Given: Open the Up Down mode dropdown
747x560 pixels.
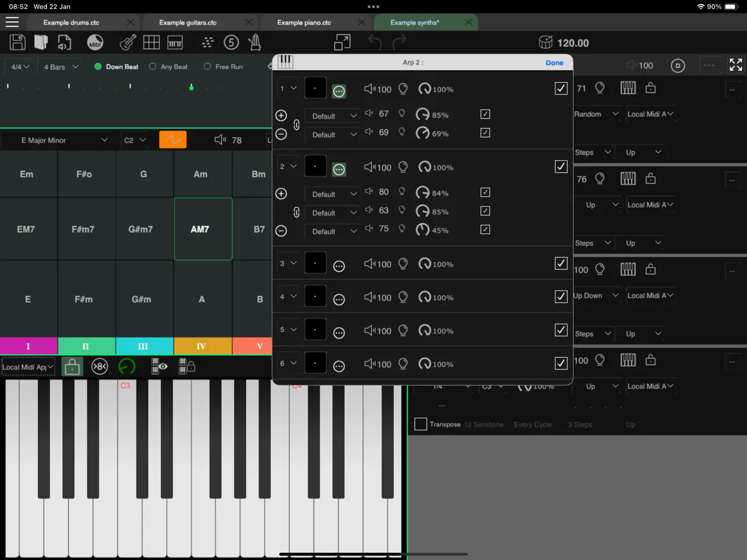Looking at the screenshot, I should (597, 296).
